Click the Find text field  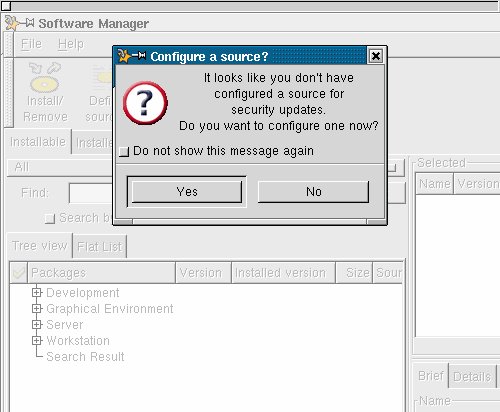(91, 193)
